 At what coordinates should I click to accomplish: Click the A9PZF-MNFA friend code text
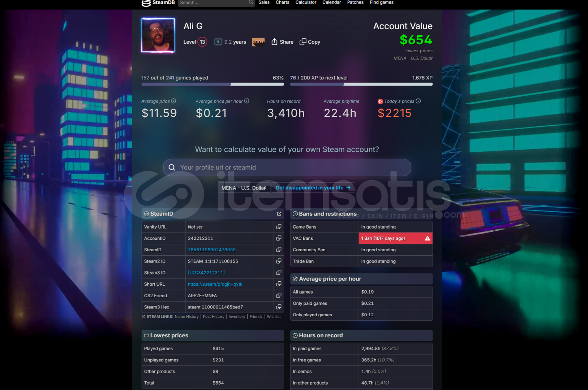click(202, 295)
